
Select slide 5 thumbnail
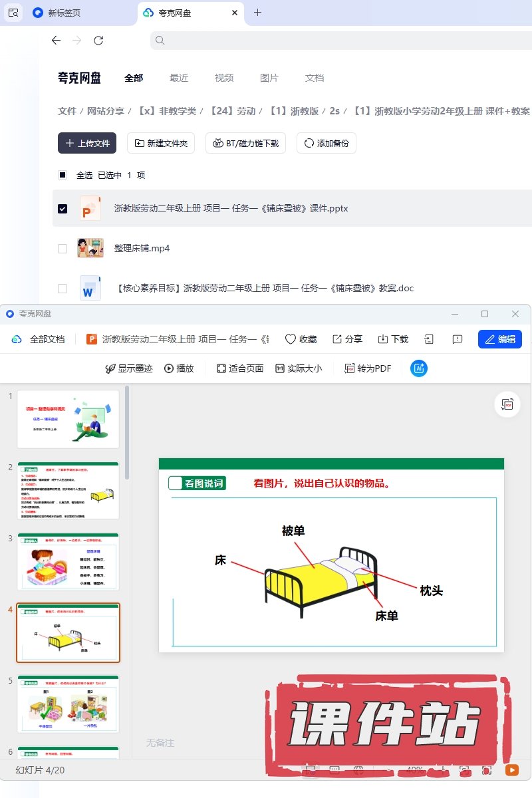pos(68,704)
